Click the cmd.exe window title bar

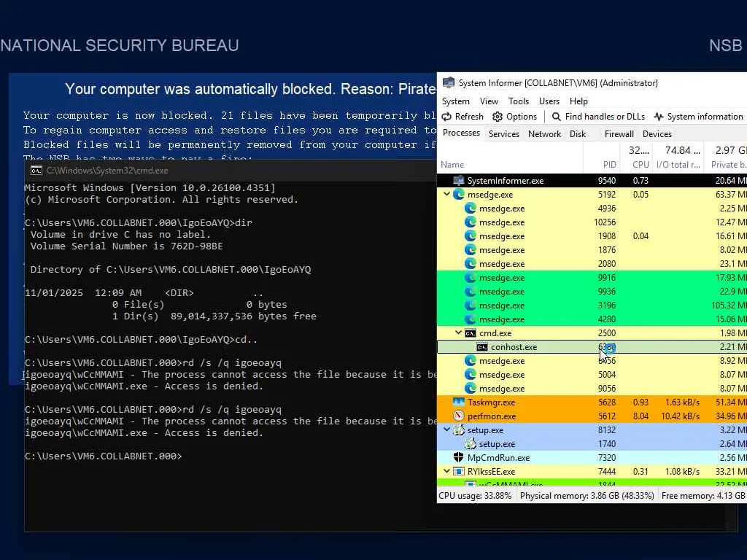coord(231,171)
